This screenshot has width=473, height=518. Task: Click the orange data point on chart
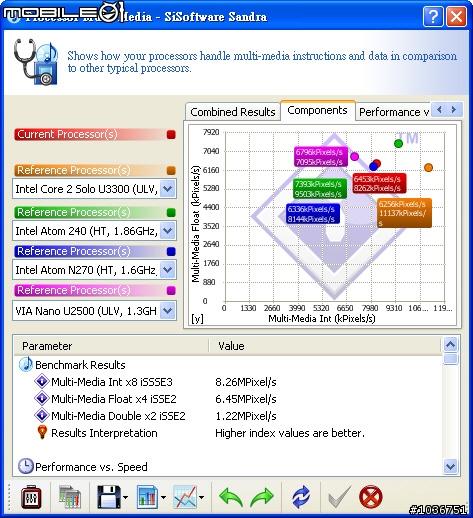(x=429, y=168)
